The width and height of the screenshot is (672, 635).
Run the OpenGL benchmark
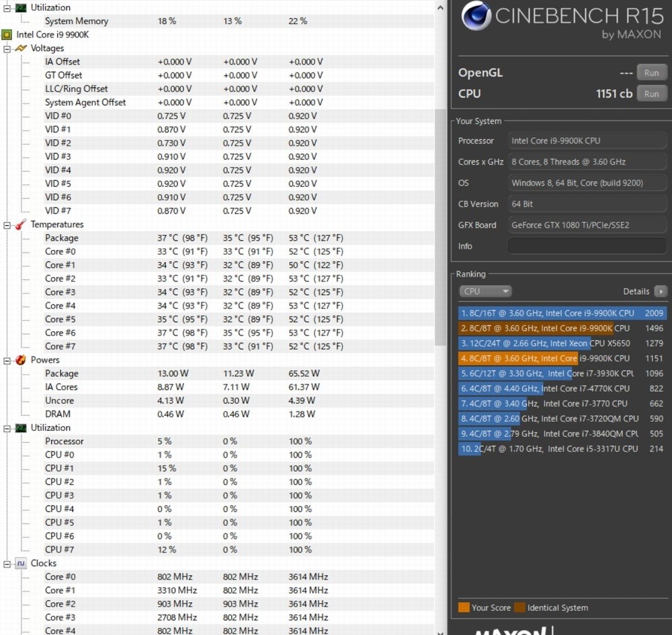[651, 73]
